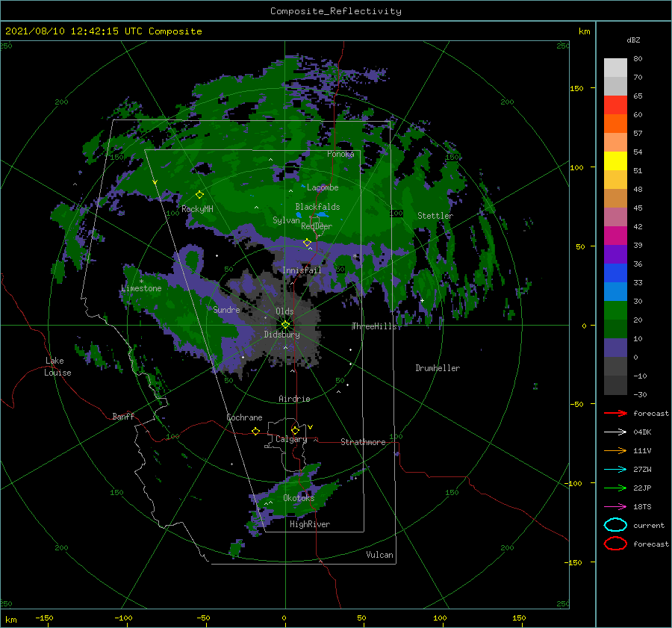Click the Lacombe label
Image resolution: width=672 pixels, height=628 pixels.
click(x=323, y=187)
